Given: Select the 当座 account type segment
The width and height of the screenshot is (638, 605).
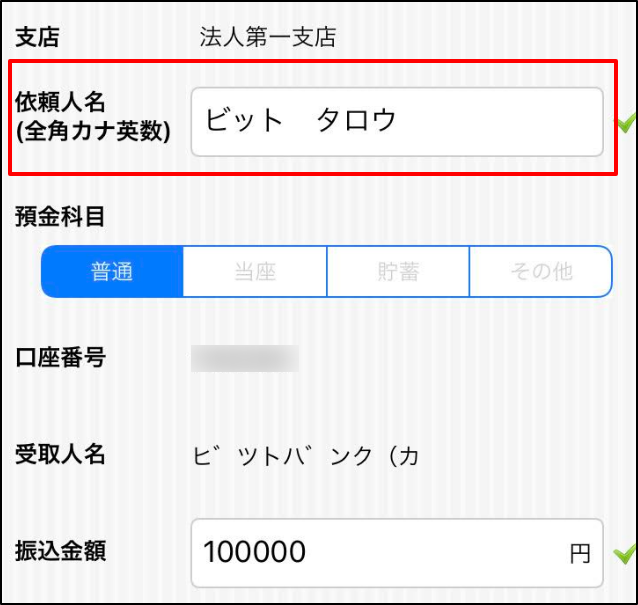Looking at the screenshot, I should coord(255,271).
